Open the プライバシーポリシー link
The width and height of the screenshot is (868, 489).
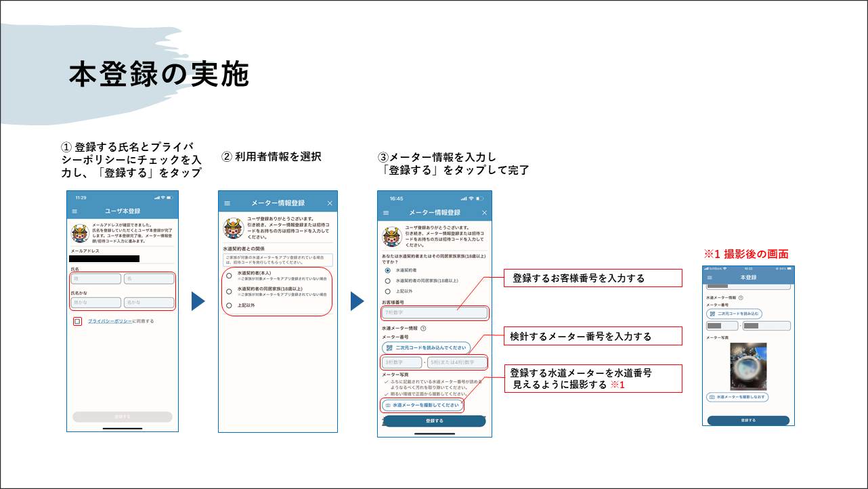[x=109, y=321]
